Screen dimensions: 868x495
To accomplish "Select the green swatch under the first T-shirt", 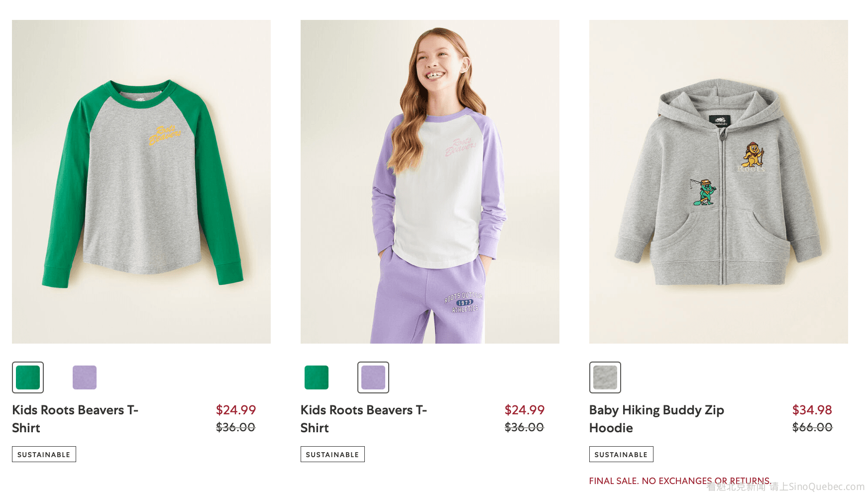I will click(x=28, y=377).
